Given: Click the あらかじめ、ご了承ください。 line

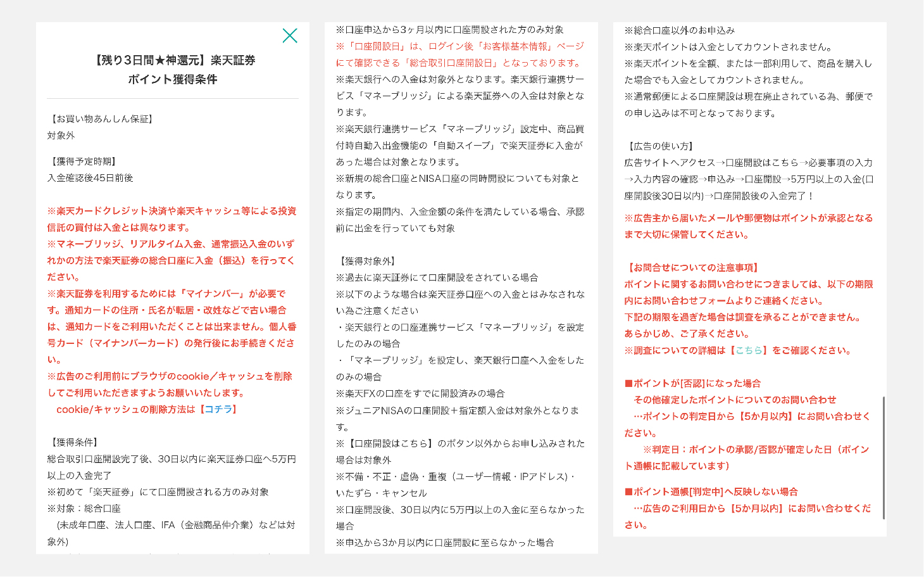Looking at the screenshot, I should click(x=687, y=333).
